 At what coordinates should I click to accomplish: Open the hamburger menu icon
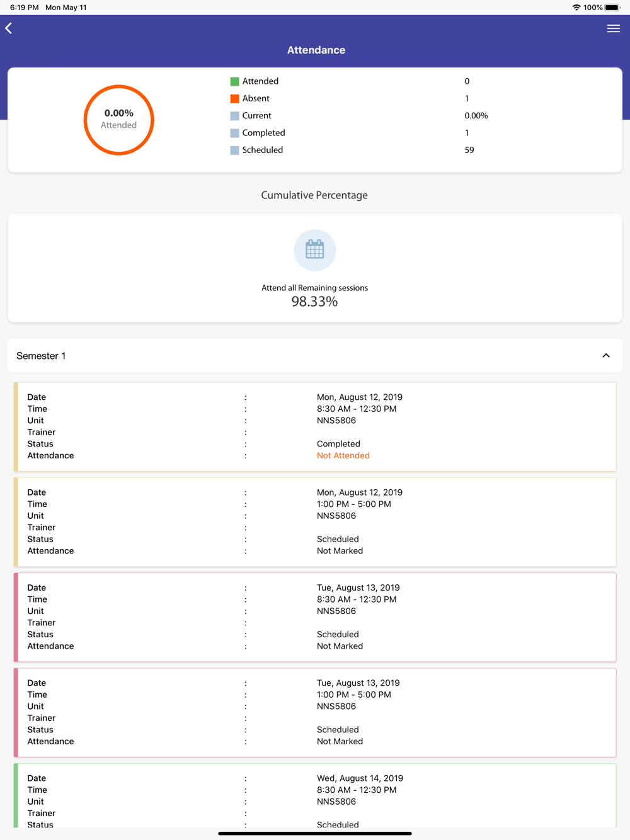pyautogui.click(x=613, y=28)
